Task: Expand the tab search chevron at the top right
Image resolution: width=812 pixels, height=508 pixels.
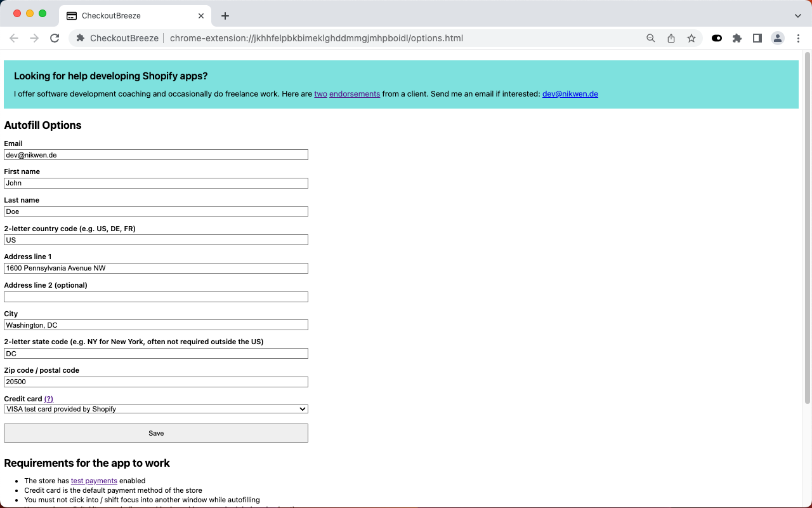Action: tap(798, 15)
